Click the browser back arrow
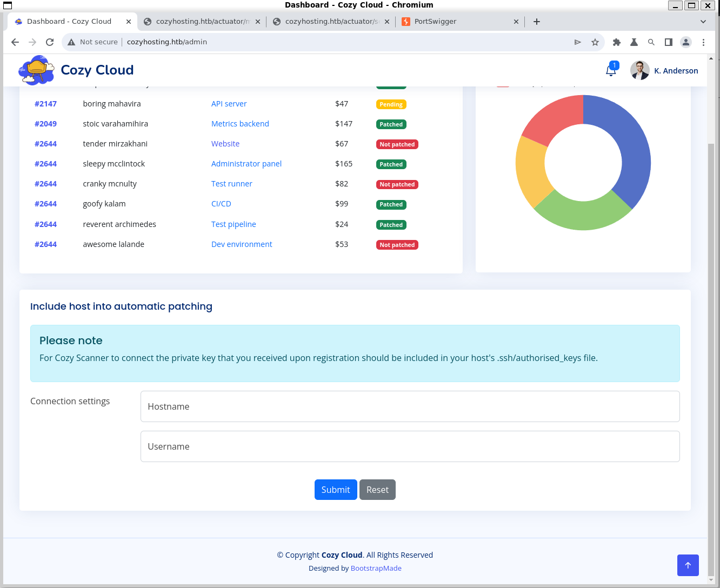The image size is (720, 588). click(15, 42)
